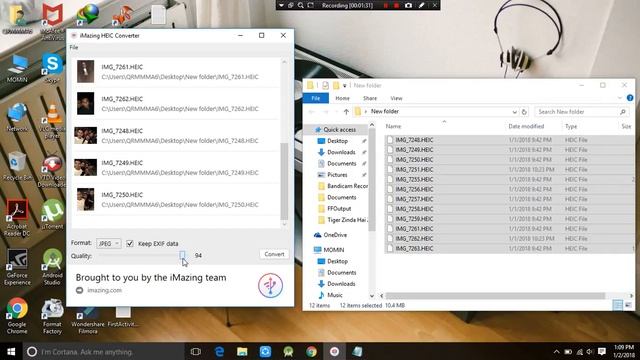This screenshot has width=640, height=360.
Task: Select file IMG_7251.HEIC in Explorer
Action: point(414,169)
